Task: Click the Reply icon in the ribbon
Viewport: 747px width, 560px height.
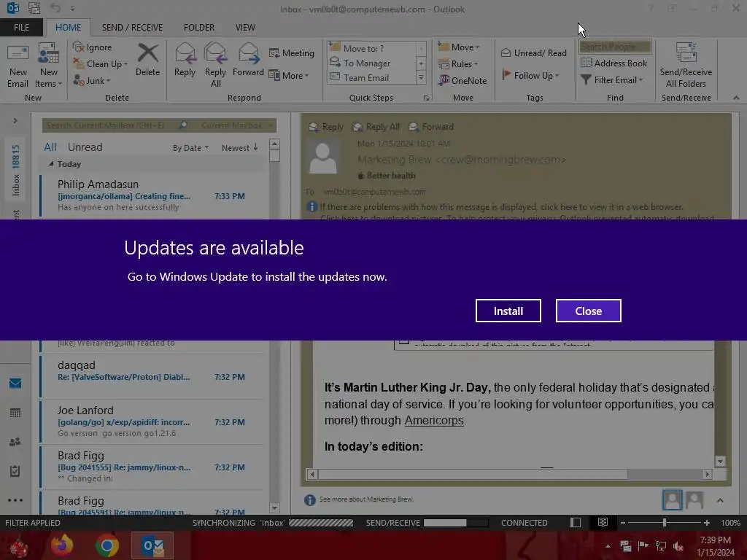Action: (185, 61)
